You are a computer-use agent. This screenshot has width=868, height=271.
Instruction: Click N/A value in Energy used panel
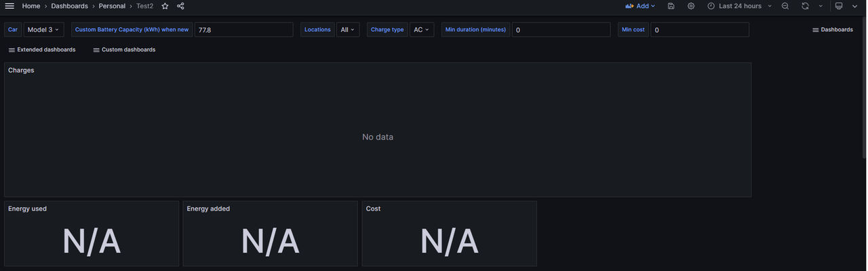click(92, 241)
